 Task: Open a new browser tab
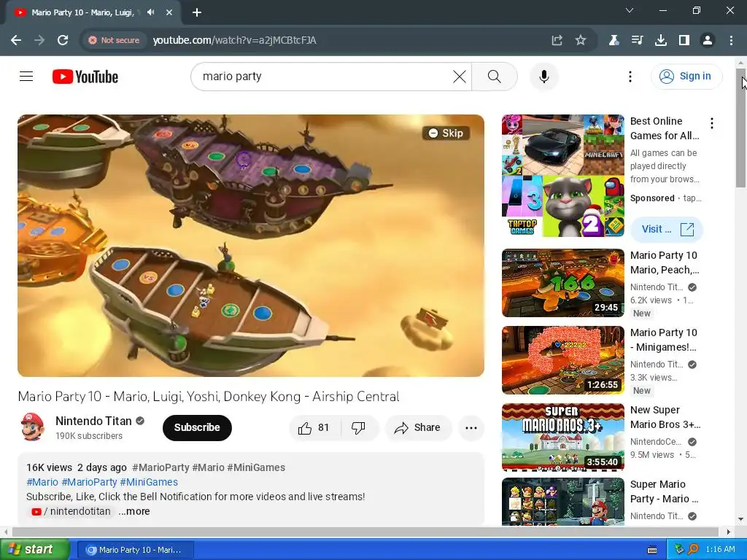pos(197,12)
